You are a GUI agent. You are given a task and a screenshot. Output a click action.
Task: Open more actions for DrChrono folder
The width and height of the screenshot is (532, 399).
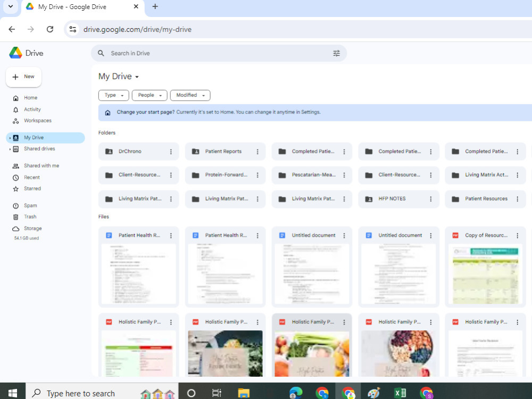[x=171, y=152]
